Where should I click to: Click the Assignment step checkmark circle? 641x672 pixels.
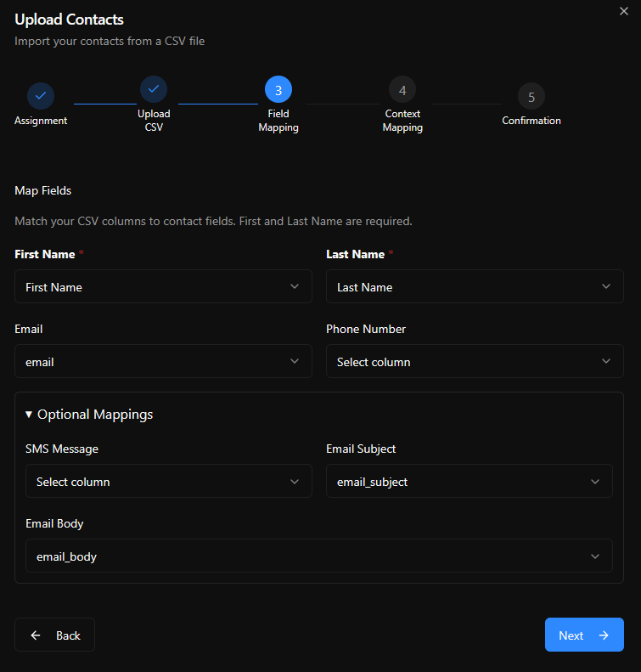[41, 95]
